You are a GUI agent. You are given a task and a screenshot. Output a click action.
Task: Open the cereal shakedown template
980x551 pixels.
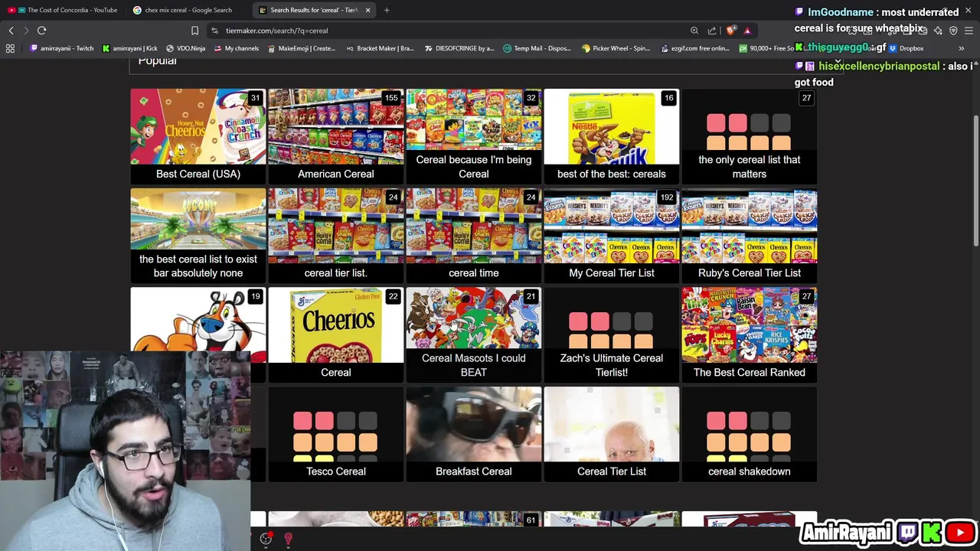point(749,435)
